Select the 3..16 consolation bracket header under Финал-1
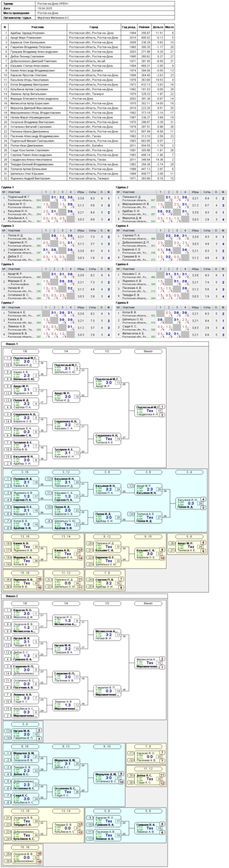This screenshot has height=868, width=229. pos(25,472)
